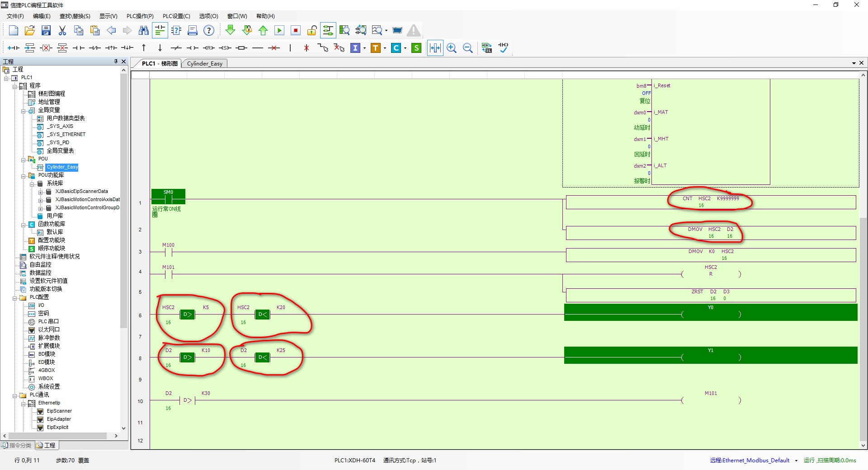The width and height of the screenshot is (868, 470).
Task: Expand the XJBasicEipScannerData library node
Action: click(40, 192)
